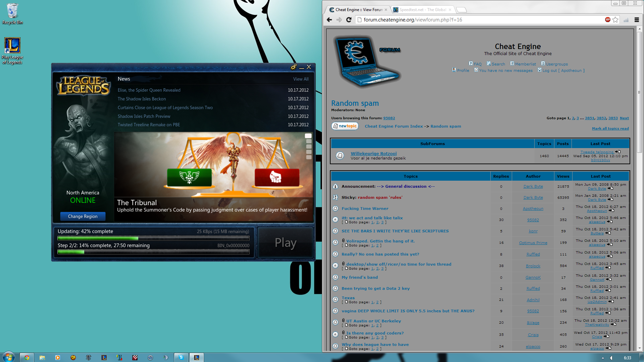
Task: Open topic 'Been trying to get a Dota 2 key'
Action: point(376,288)
